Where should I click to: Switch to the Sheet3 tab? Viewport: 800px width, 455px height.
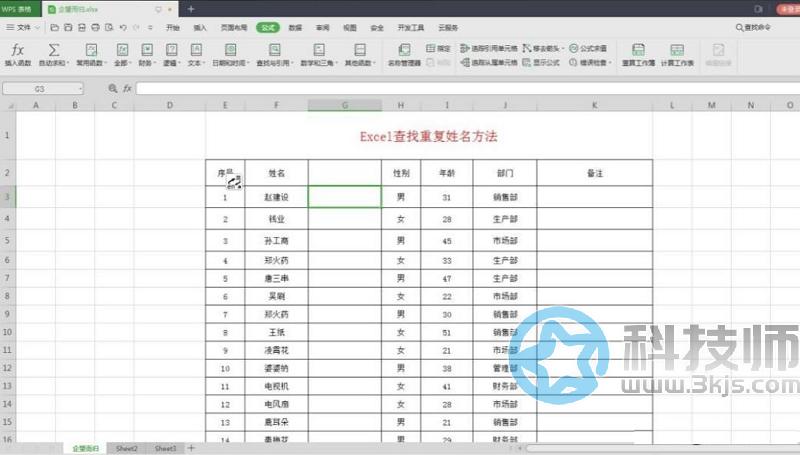[x=165, y=448]
